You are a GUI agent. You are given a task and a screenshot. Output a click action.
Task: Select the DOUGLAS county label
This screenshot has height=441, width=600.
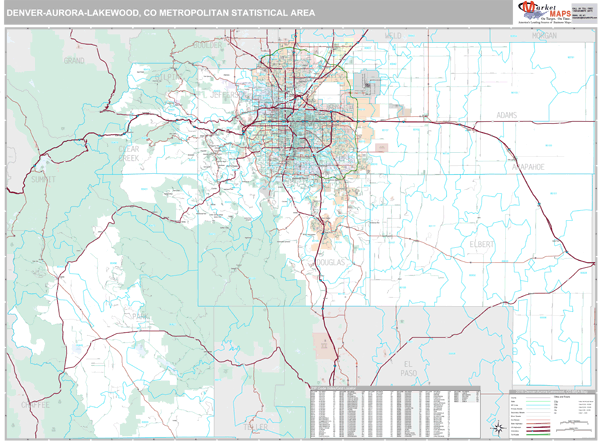(331, 262)
